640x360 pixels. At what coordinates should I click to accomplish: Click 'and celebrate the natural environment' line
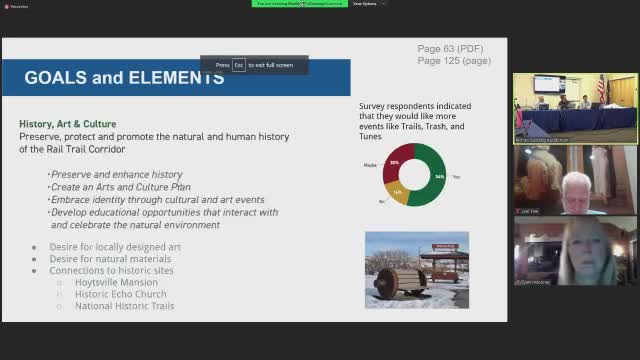click(x=135, y=225)
